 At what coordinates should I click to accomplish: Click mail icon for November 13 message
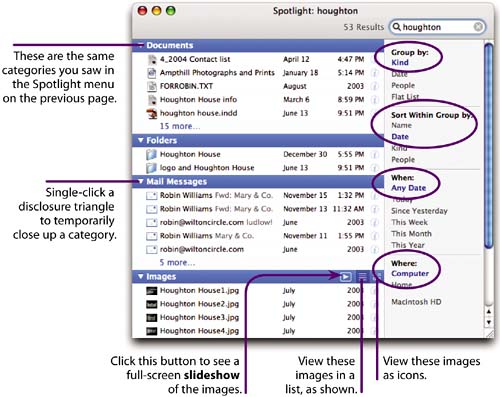pyautogui.click(x=152, y=209)
